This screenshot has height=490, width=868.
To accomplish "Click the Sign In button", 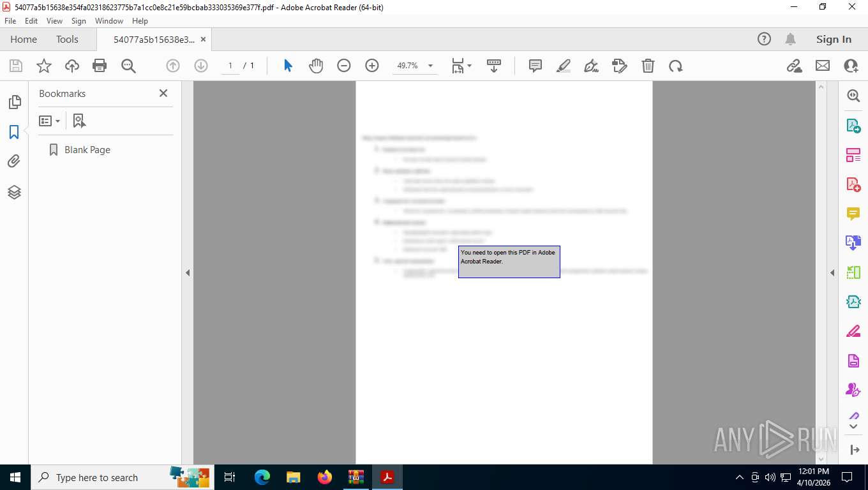I will coord(834,40).
